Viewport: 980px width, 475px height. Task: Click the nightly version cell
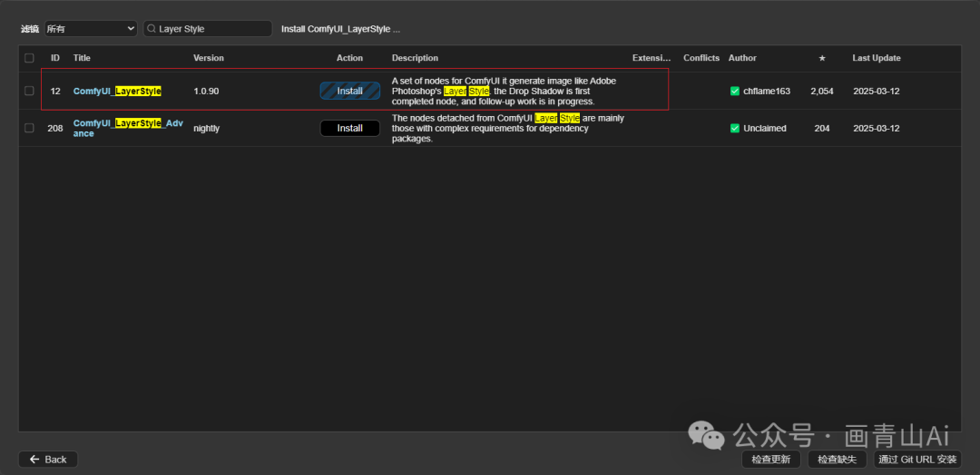206,128
